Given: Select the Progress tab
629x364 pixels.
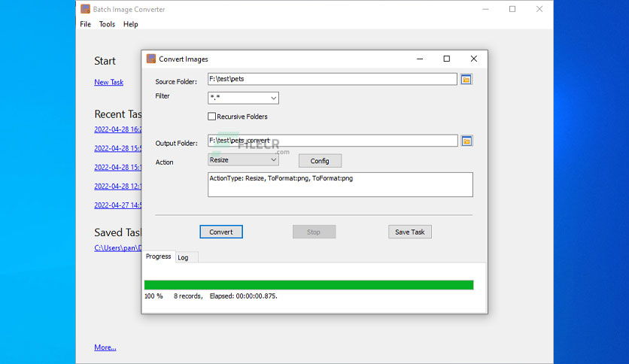Looking at the screenshot, I should [x=159, y=256].
